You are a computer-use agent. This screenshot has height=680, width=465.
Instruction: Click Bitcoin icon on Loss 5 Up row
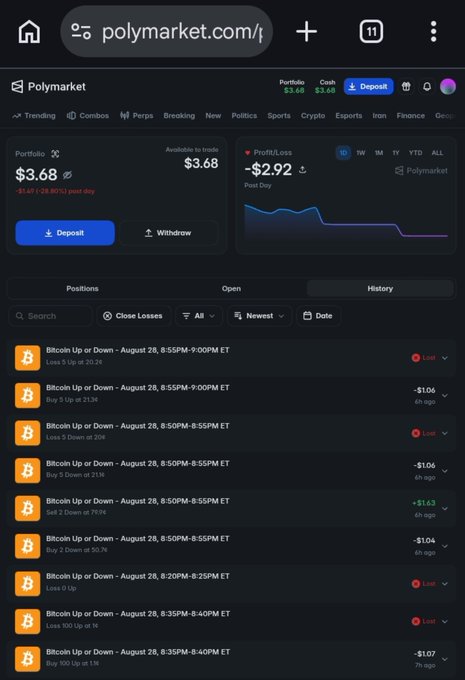pos(27,358)
